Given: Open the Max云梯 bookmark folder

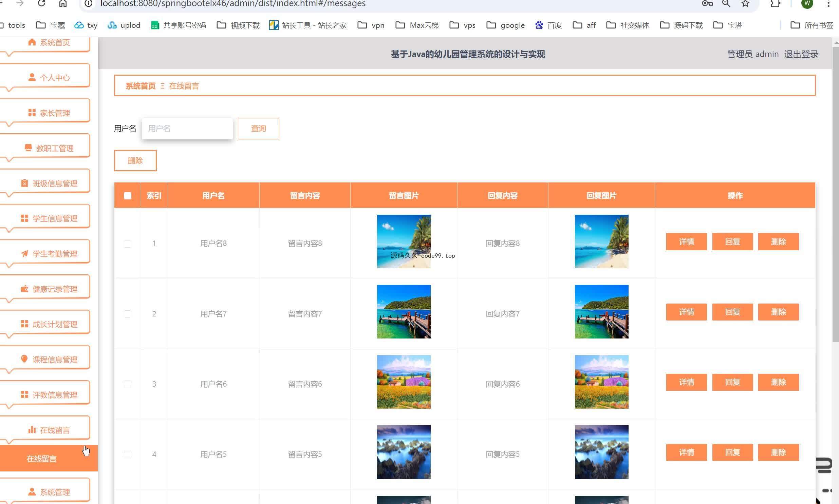Looking at the screenshot, I should click(x=417, y=25).
